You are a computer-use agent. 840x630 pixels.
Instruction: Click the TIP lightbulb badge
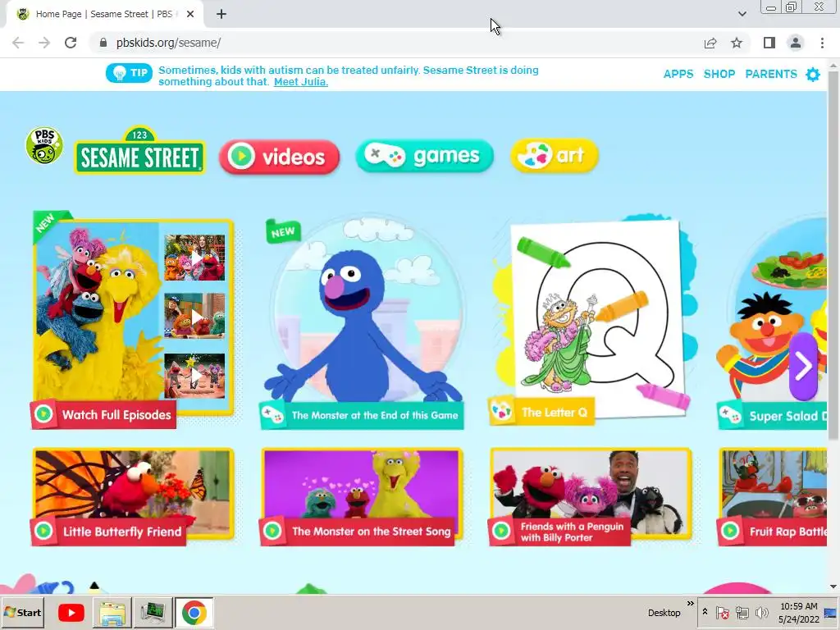click(129, 73)
